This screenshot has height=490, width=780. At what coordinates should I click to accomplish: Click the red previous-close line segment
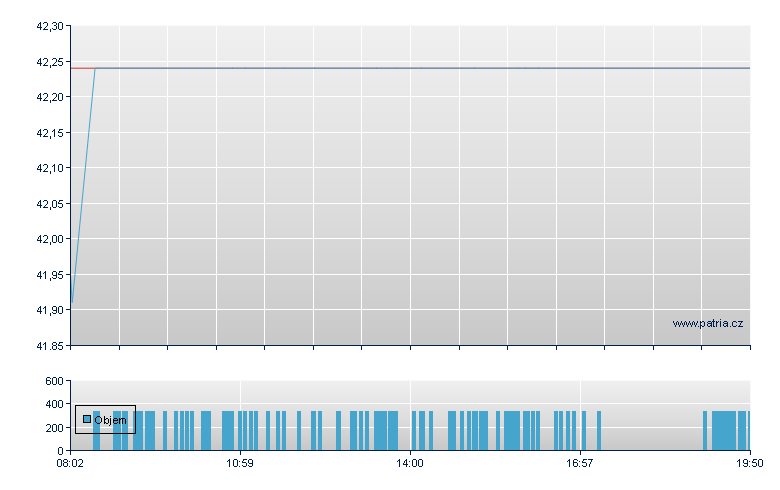(x=83, y=68)
